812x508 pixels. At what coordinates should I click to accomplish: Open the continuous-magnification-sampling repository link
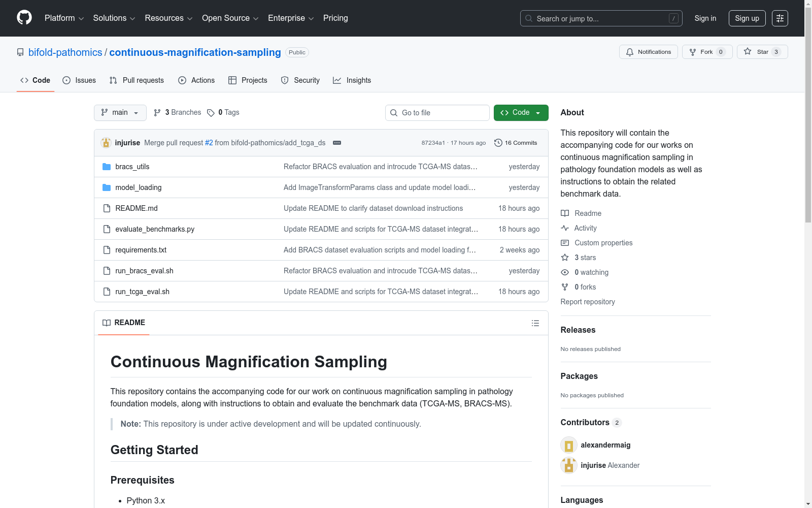(x=195, y=52)
